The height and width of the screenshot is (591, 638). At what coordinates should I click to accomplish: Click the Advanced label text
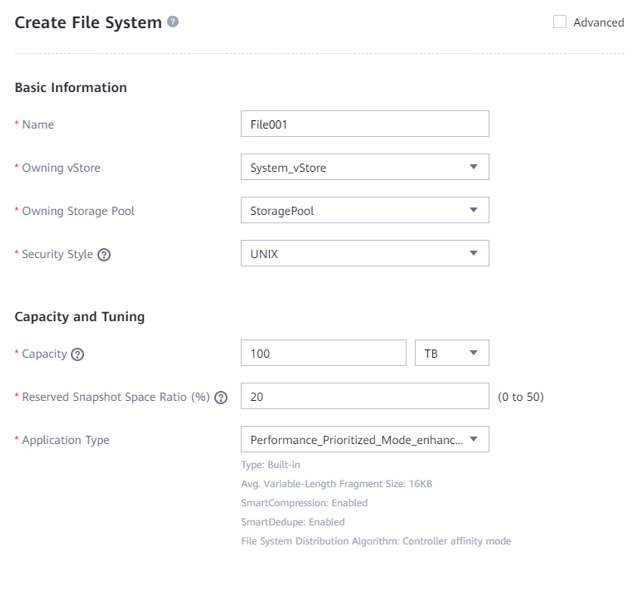coord(598,23)
